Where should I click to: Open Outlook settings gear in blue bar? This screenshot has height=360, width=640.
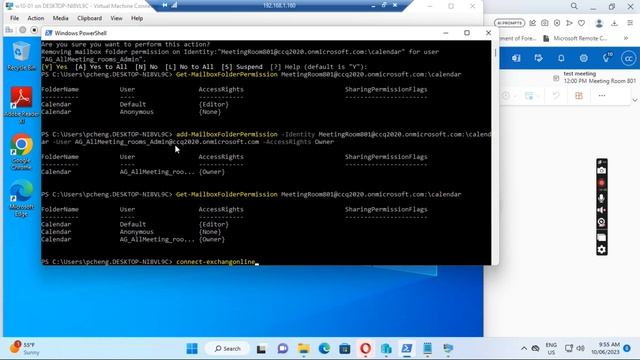point(584,58)
